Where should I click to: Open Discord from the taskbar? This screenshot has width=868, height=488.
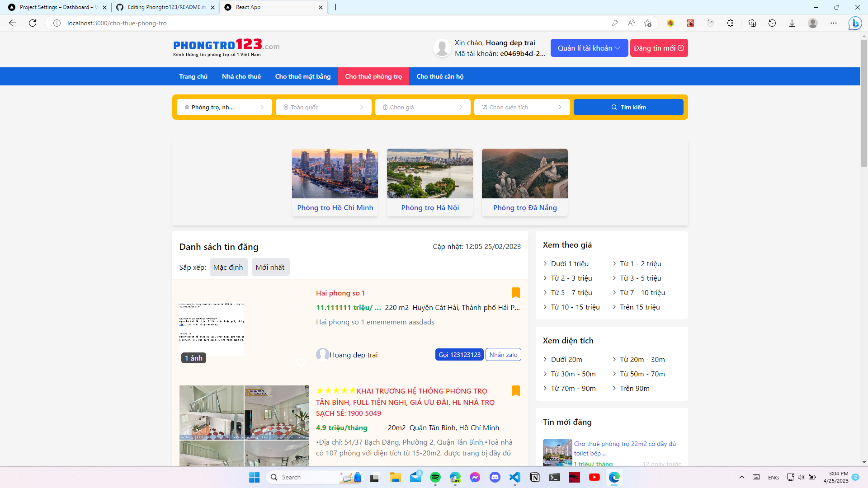pyautogui.click(x=495, y=477)
